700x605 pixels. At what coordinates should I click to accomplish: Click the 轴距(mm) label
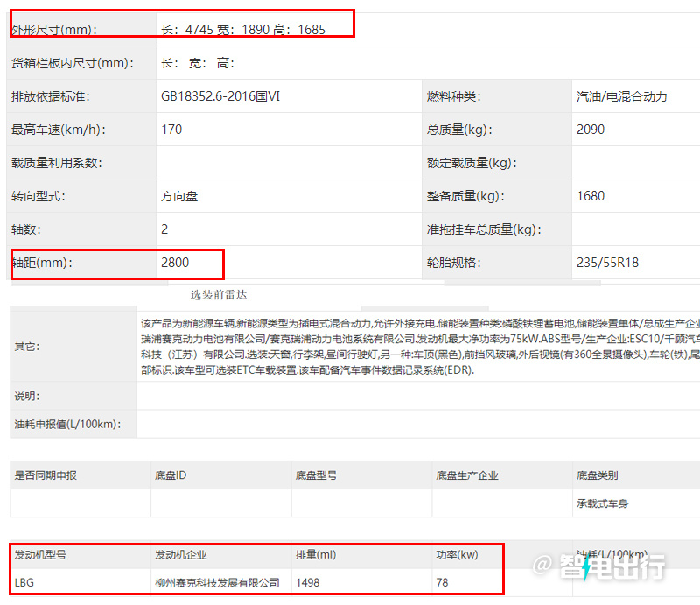click(x=42, y=263)
